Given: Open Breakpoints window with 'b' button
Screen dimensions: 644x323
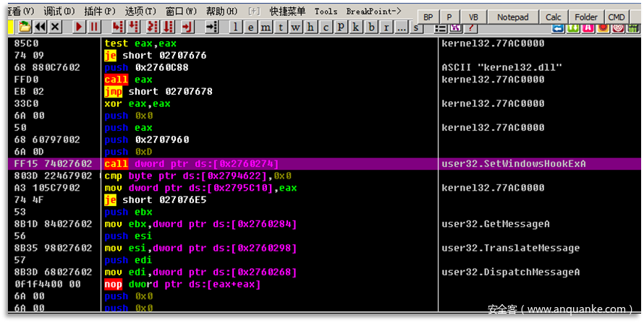Looking at the screenshot, I should click(x=370, y=27).
